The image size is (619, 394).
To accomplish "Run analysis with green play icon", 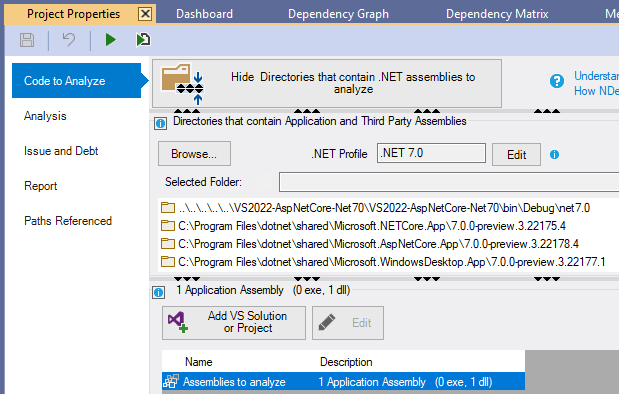I will coord(111,40).
